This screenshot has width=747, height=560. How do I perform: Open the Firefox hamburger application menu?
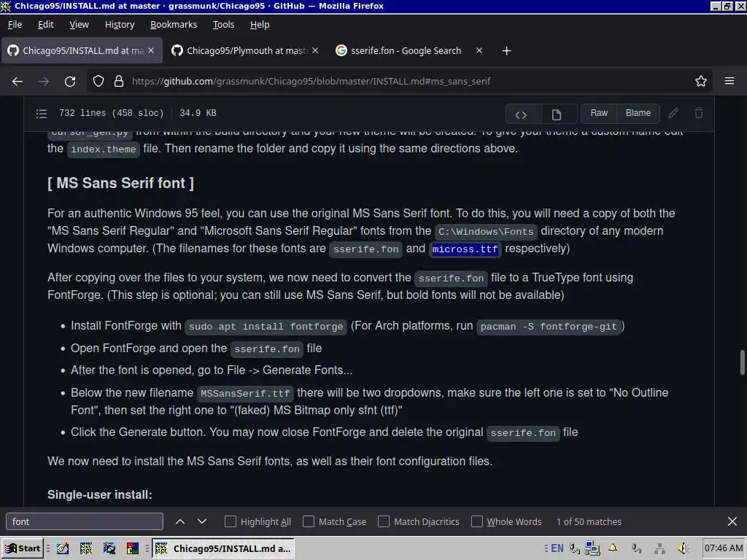click(x=729, y=81)
